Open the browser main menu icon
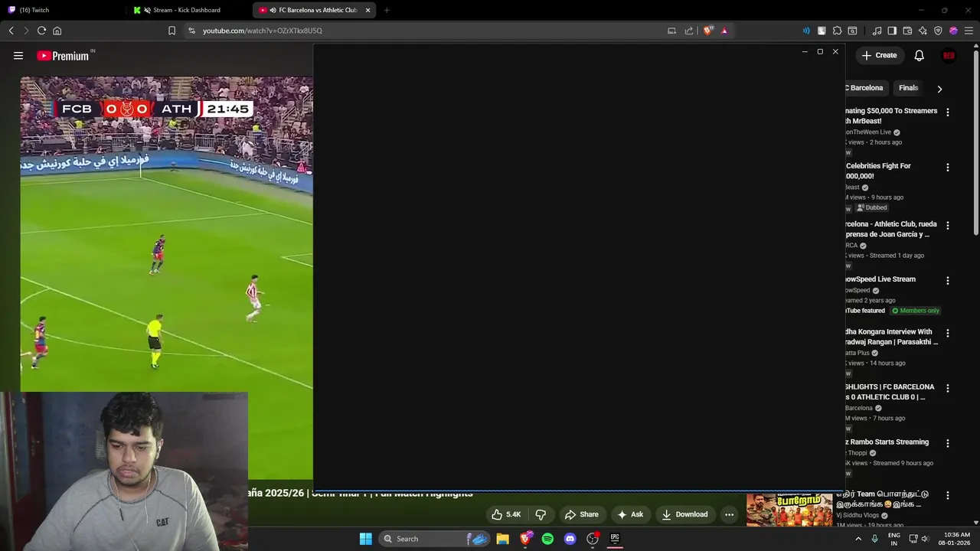 [x=969, y=31]
